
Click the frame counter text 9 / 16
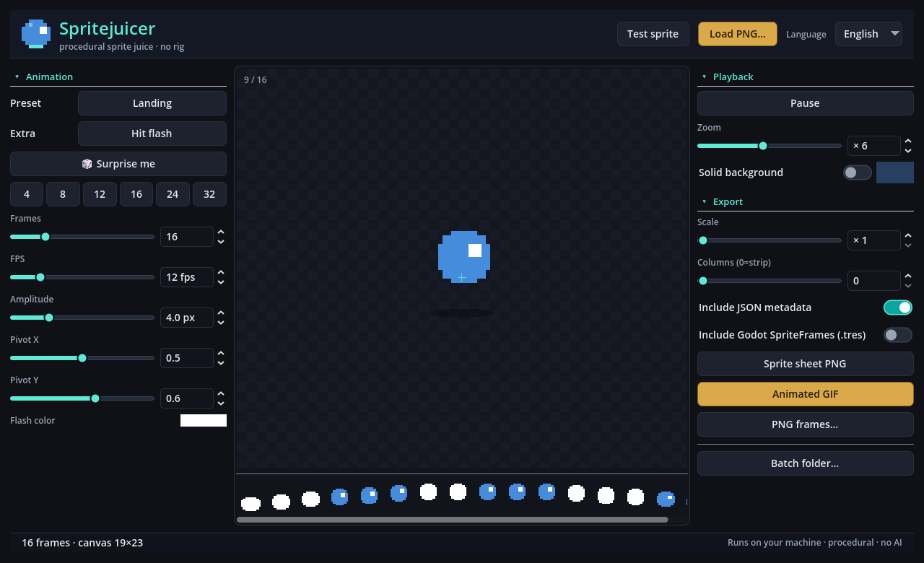coord(256,79)
